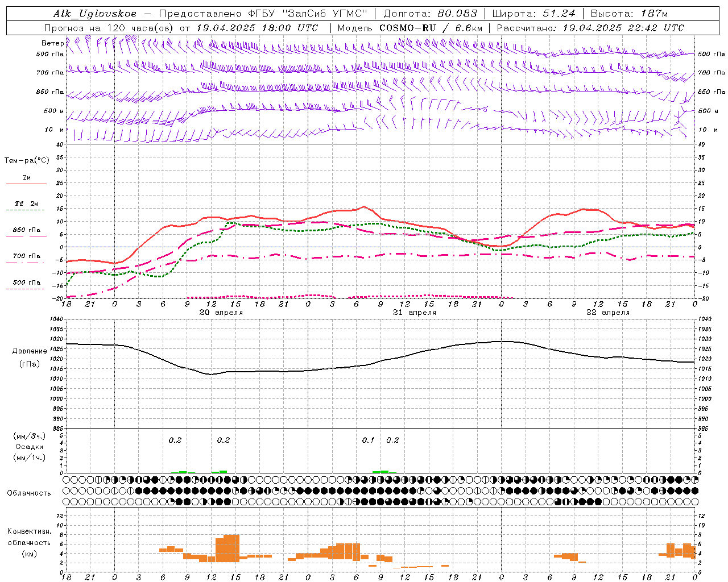Click the Ветер wind panel label
728x582 pixels.
(x=52, y=43)
